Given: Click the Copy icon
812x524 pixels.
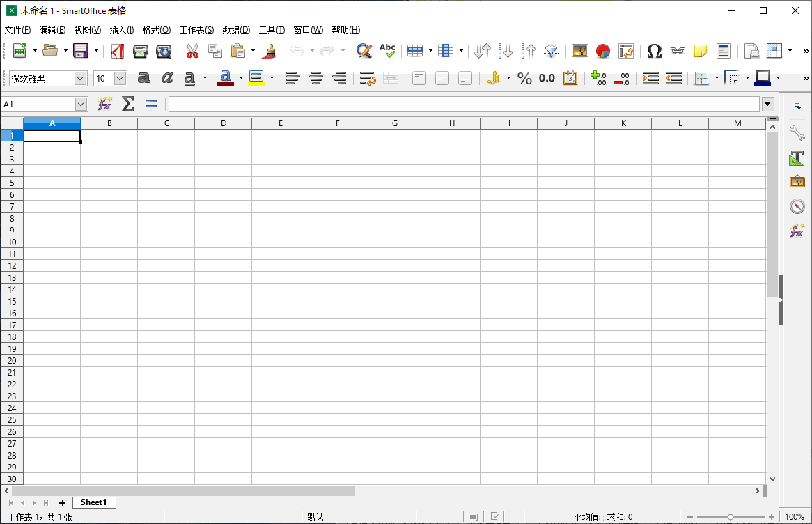Looking at the screenshot, I should coord(215,51).
